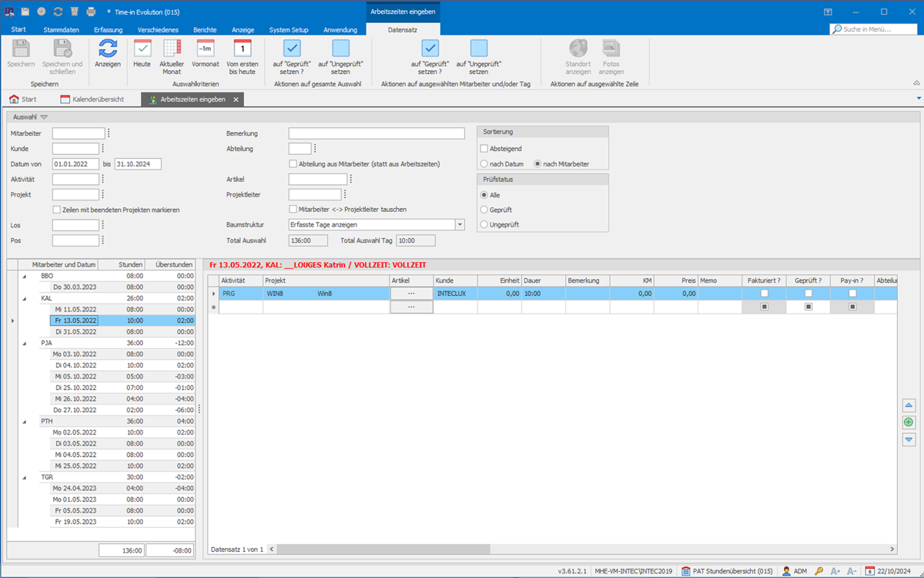This screenshot has width=924, height=578.
Task: Click the Anzeigen refresh icon
Action: click(108, 50)
